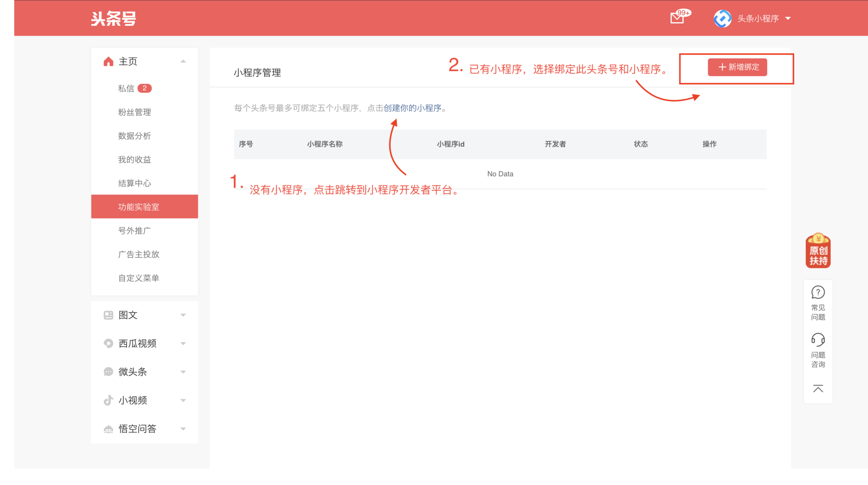Click the 新增绑定 button
The height and width of the screenshot is (485, 868).
point(737,67)
